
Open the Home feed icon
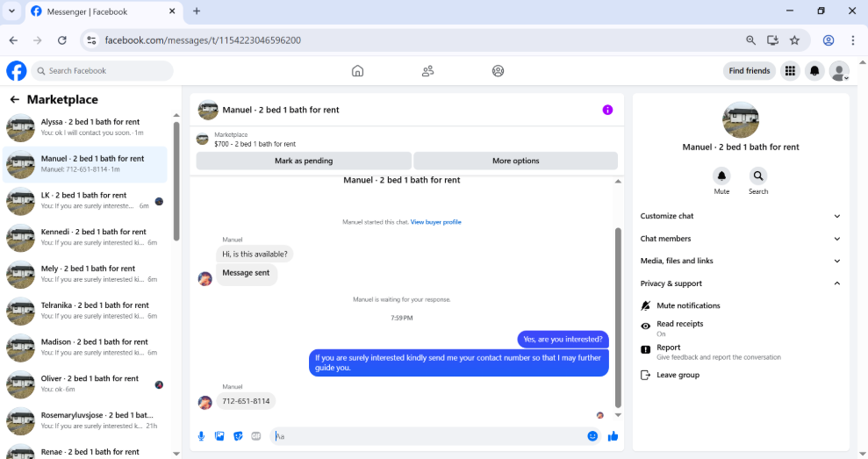pyautogui.click(x=357, y=71)
